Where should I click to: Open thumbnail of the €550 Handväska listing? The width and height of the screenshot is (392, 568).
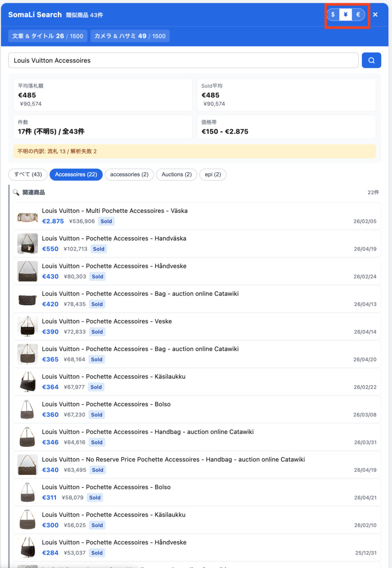pyautogui.click(x=27, y=244)
